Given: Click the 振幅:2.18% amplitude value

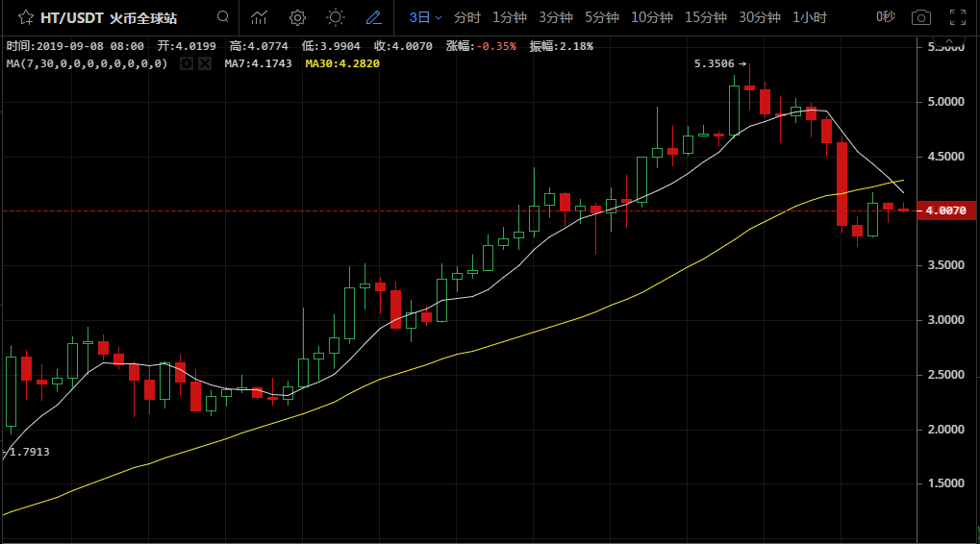Looking at the screenshot, I should point(562,46).
